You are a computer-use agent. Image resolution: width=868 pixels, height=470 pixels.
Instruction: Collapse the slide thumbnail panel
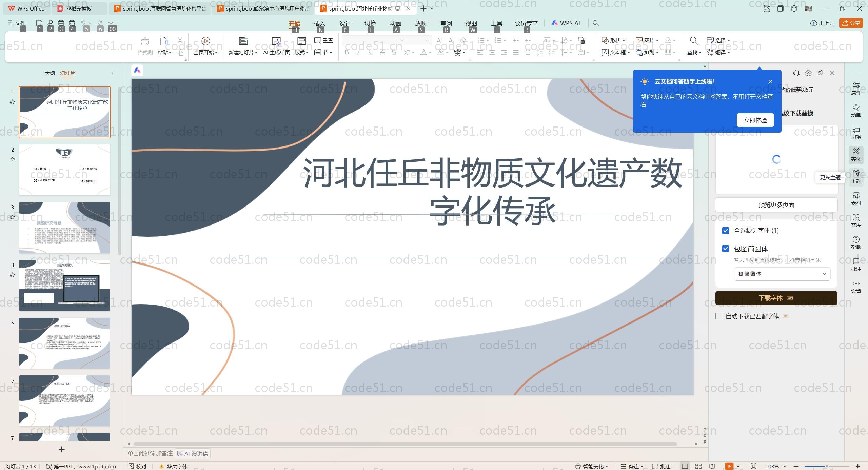(x=113, y=73)
